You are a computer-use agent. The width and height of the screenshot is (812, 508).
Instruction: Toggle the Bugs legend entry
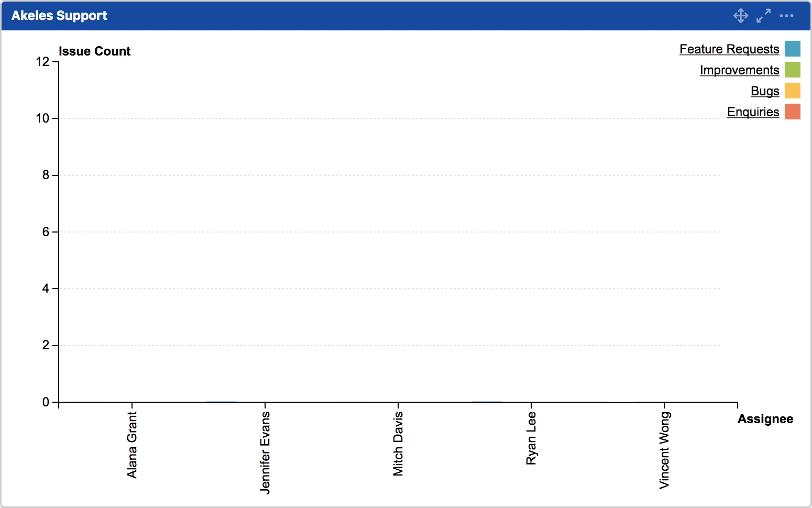765,91
